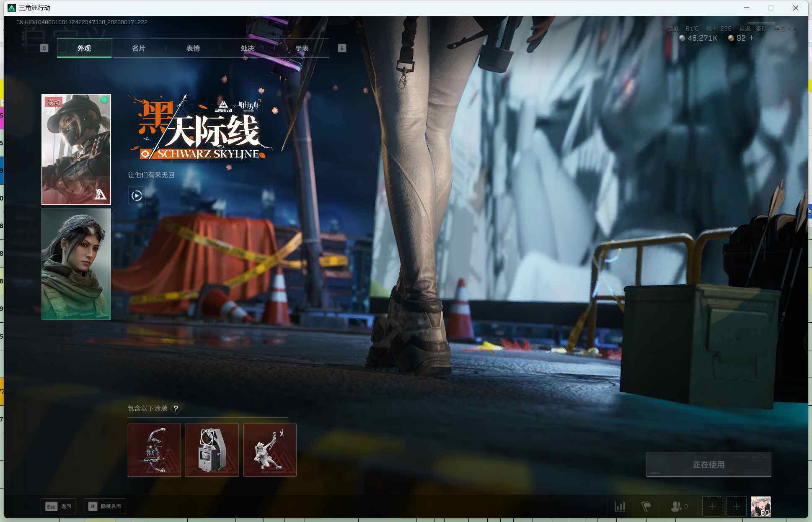Open the player avatar level 60
The height and width of the screenshot is (522, 812).
(760, 507)
